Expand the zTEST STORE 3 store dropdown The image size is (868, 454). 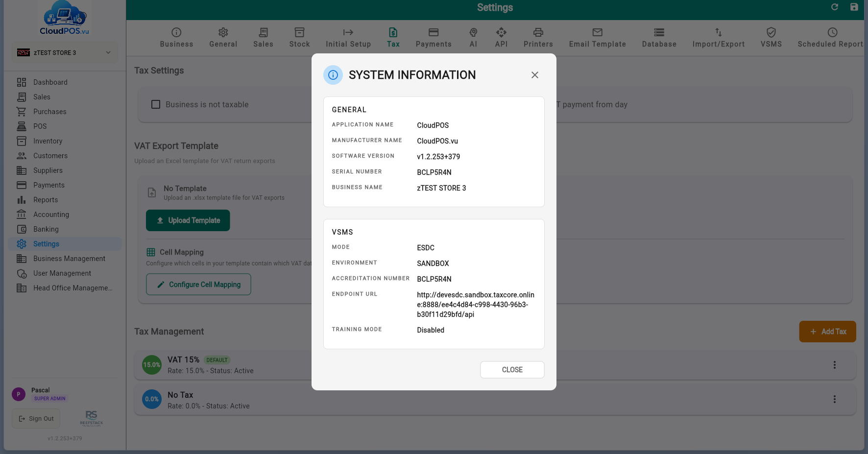click(65, 52)
